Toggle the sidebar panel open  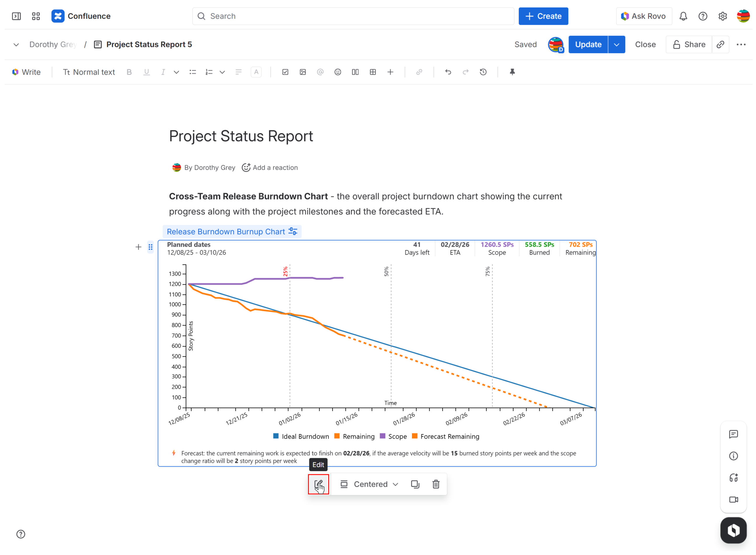coord(16,16)
